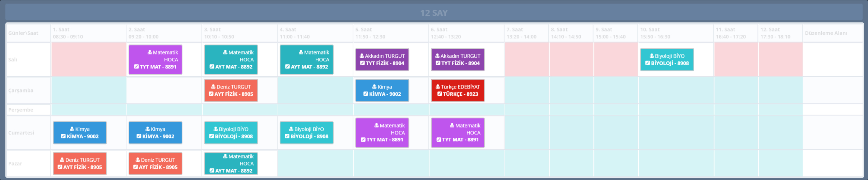Click the Günler\Saat corner header cell
This screenshot has width=868, height=180.
(23, 33)
